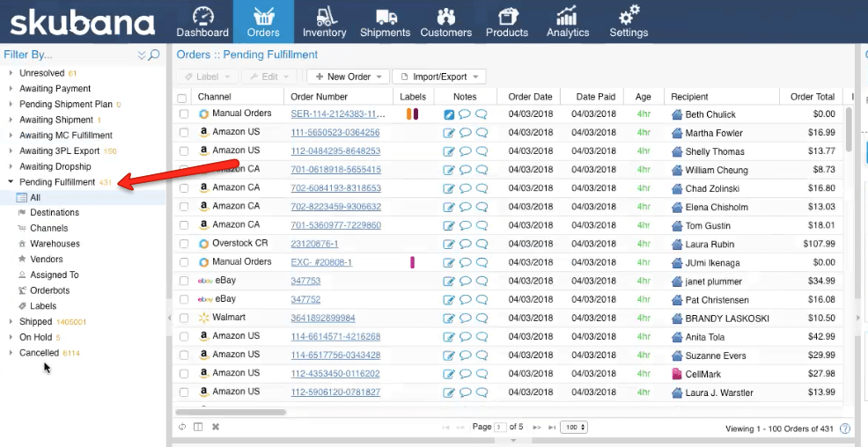Open the page size 100 selector
The width and height of the screenshot is (868, 447).
(573, 427)
